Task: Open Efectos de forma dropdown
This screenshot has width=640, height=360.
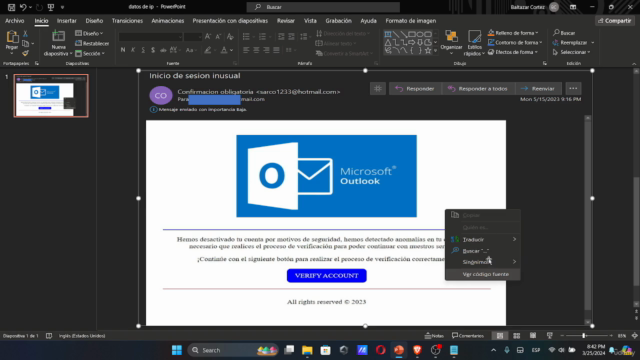Action: (513, 52)
